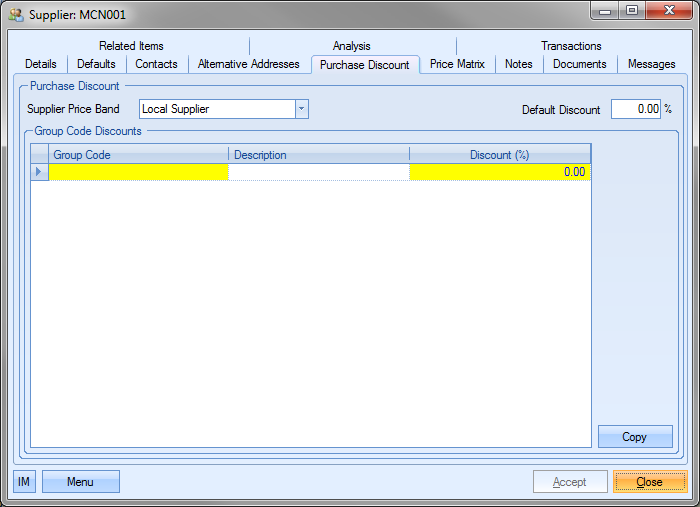Select the Price Matrix tab
This screenshot has width=700, height=507.
pos(457,64)
